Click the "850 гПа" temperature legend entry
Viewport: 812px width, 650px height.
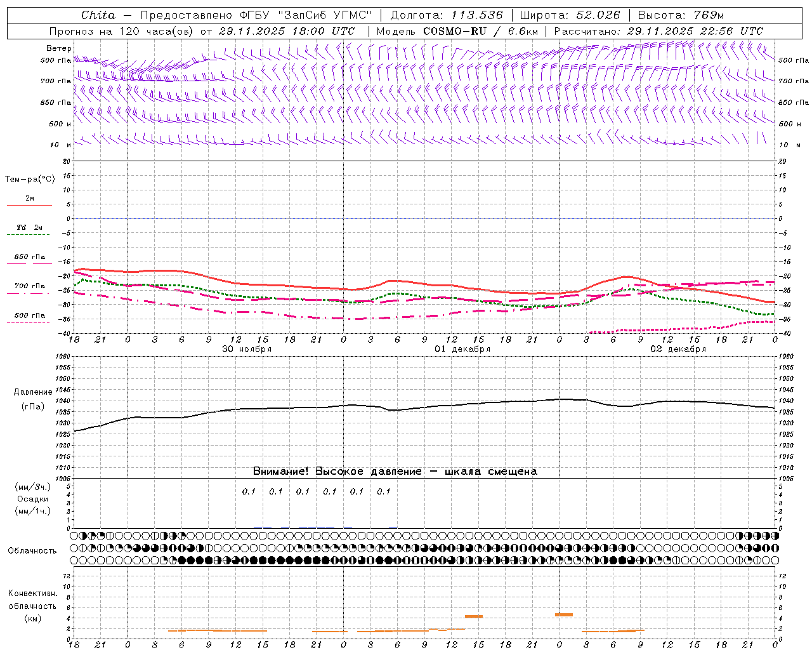(30, 257)
